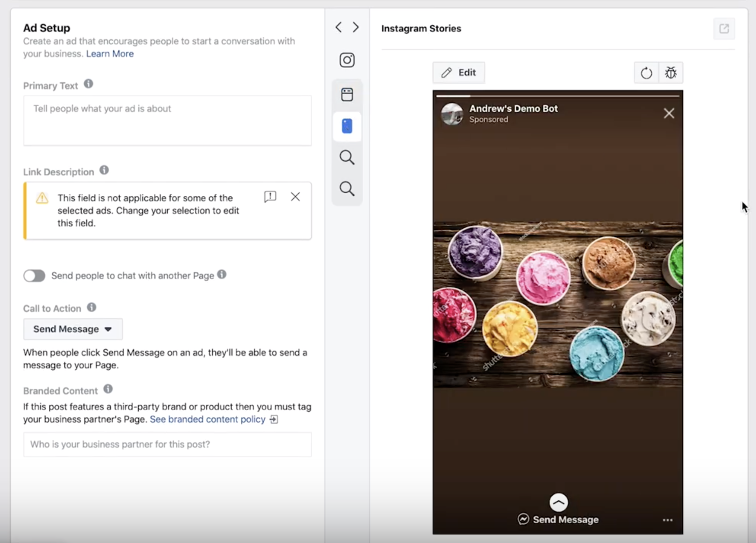Click the Edit button above the preview

(459, 73)
